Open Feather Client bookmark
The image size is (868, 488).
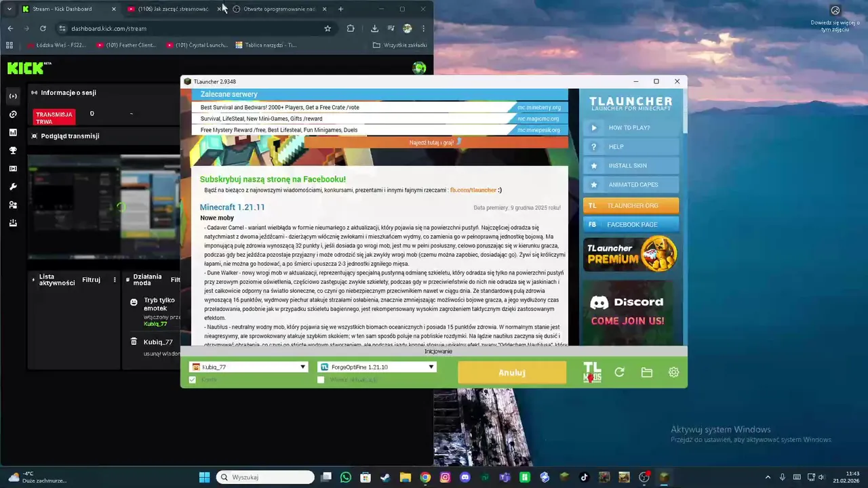tap(126, 45)
